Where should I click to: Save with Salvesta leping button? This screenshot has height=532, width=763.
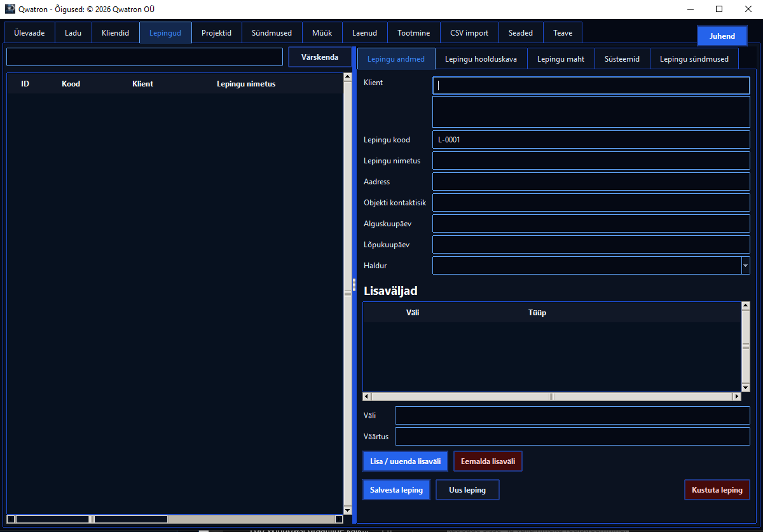397,490
